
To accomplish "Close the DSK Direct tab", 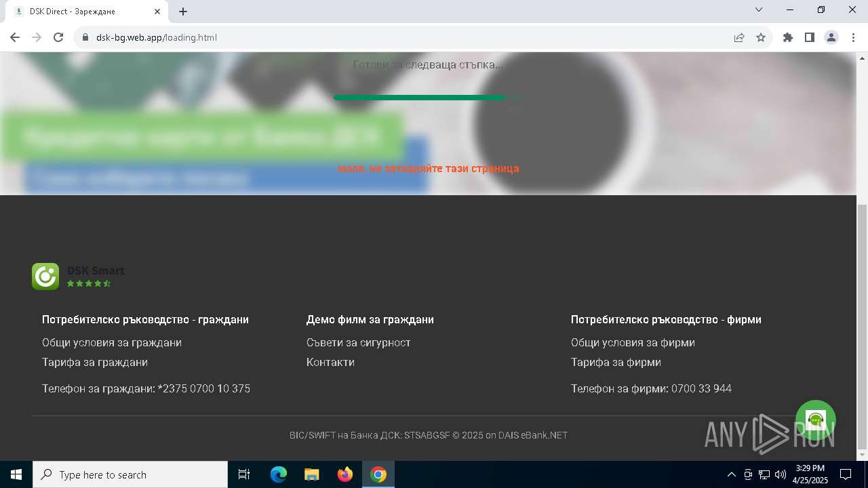I will [157, 12].
